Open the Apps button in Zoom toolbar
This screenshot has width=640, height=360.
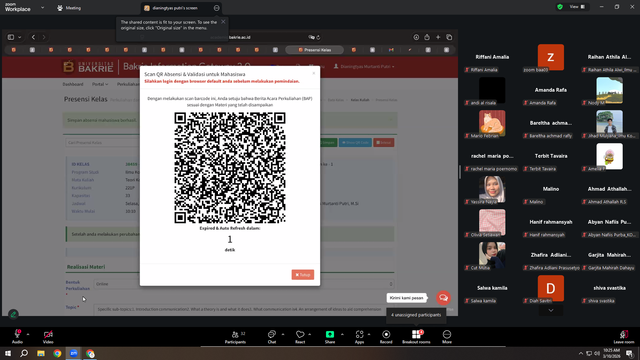point(359,337)
